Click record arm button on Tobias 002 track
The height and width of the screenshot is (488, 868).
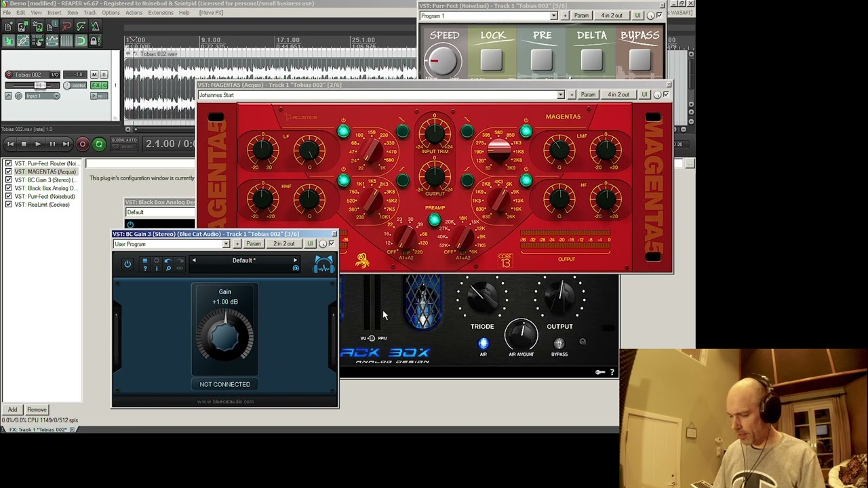point(9,75)
